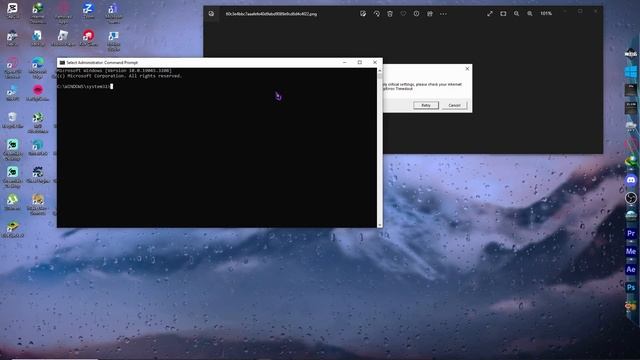Click the Photoshop icon in the side dock
Image resolution: width=640 pixels, height=360 pixels.
[x=631, y=287]
